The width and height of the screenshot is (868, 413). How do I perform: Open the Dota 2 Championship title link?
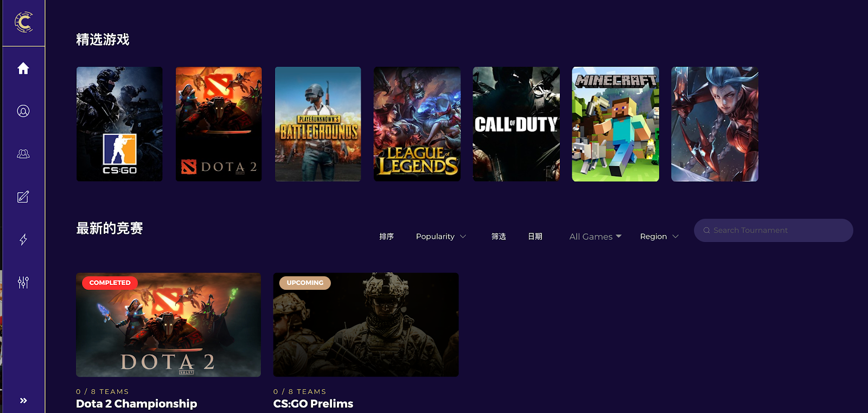(137, 404)
